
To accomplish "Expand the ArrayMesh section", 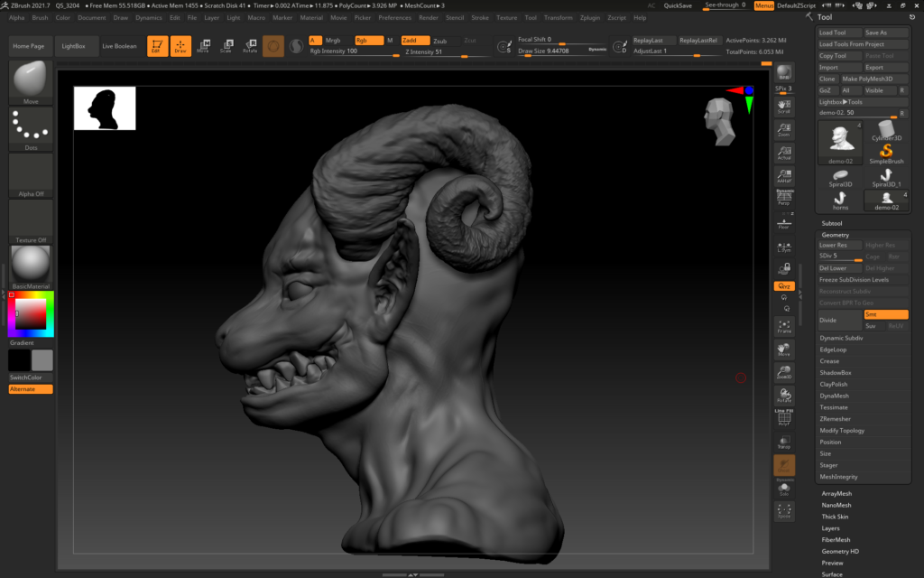I will [836, 494].
